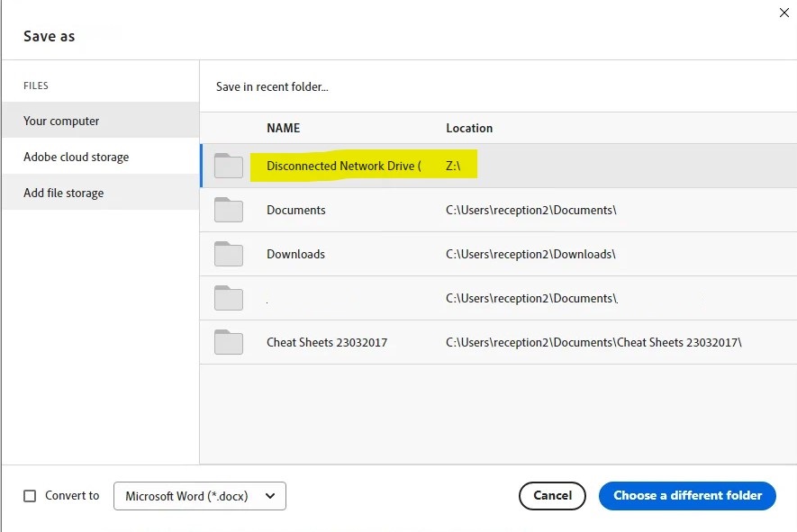
Task: Click the Location column header
Action: click(x=469, y=128)
